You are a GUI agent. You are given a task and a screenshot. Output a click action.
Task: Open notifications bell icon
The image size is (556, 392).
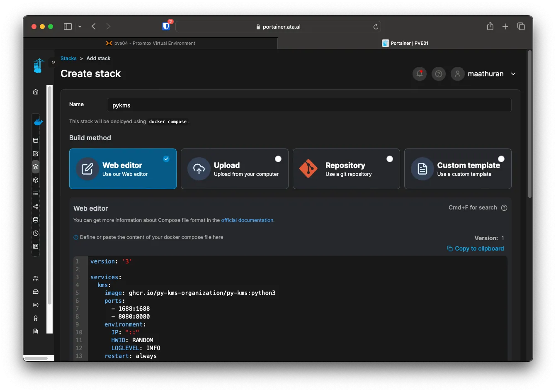(x=420, y=74)
